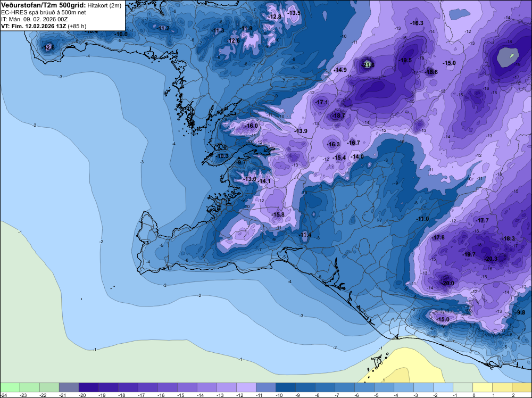Click the -10.3 temperature label

[x=222, y=156]
